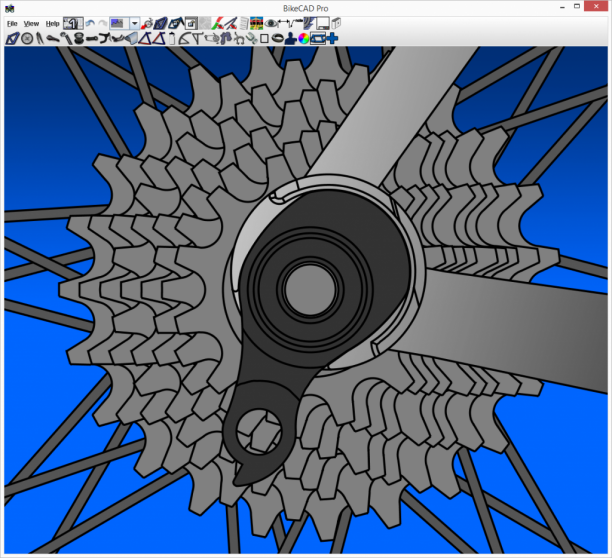Select the blue frame tool
Screen dimensions: 612x558
(x=12, y=39)
